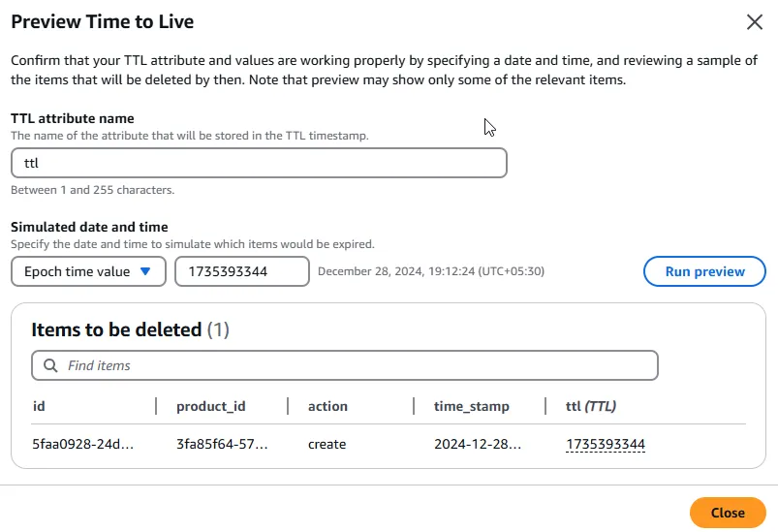Close the dialog with the X icon
778x532 pixels.
coord(754,22)
